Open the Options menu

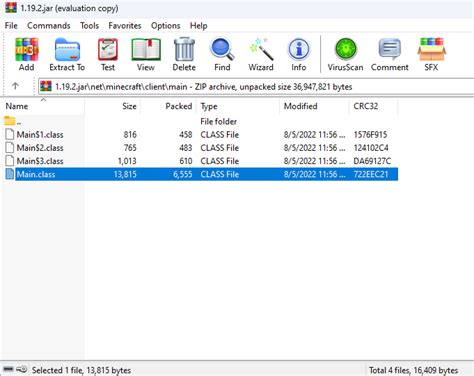tap(166, 26)
